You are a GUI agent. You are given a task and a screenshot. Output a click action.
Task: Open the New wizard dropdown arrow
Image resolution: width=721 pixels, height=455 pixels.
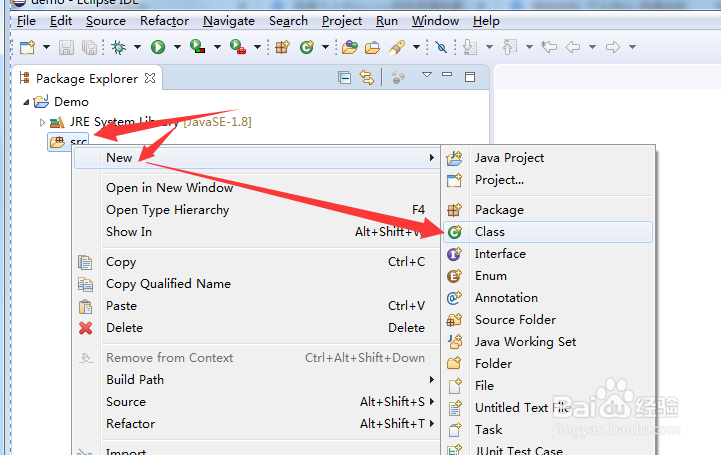click(x=46, y=47)
